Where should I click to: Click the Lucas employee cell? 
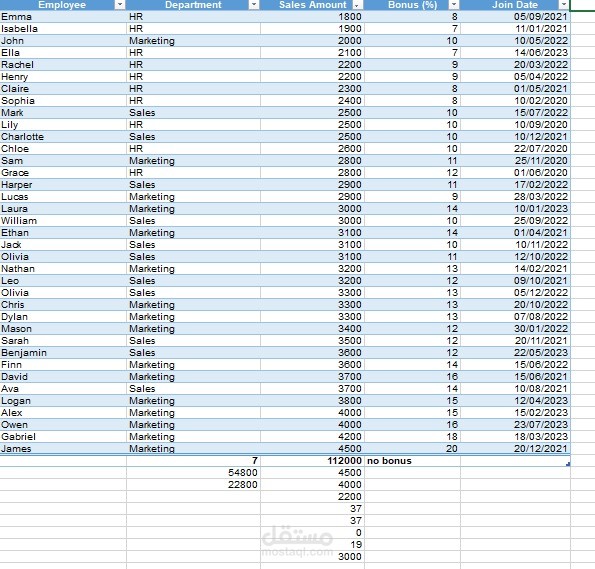coord(63,197)
